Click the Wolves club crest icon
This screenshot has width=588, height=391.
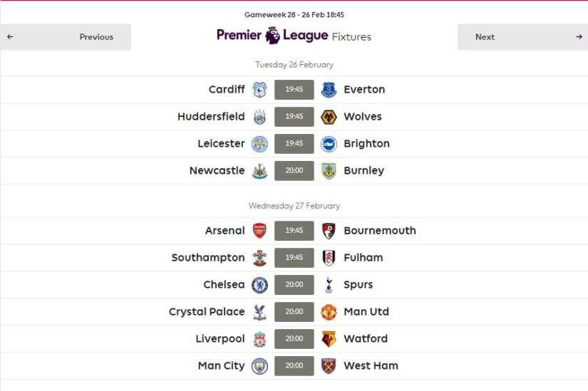(329, 117)
